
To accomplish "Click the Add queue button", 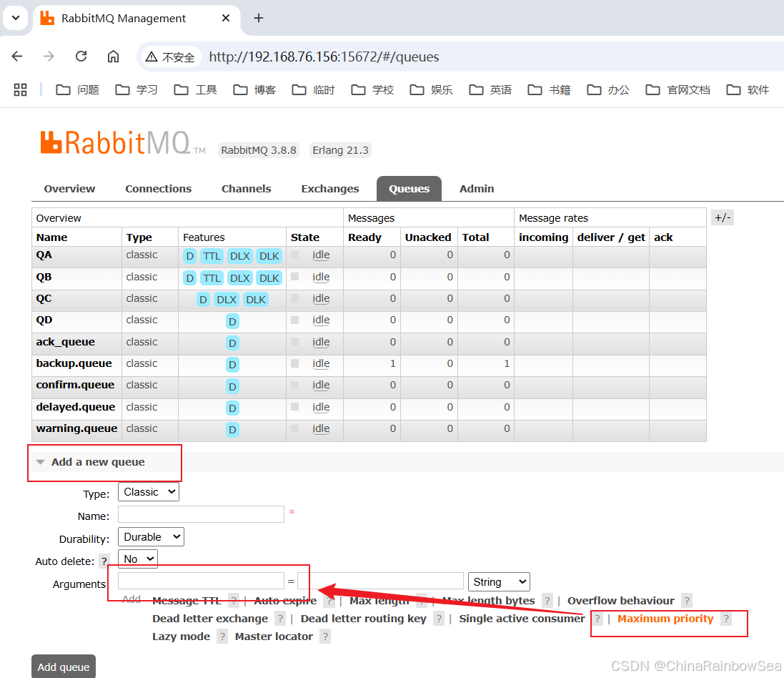I will [x=63, y=666].
